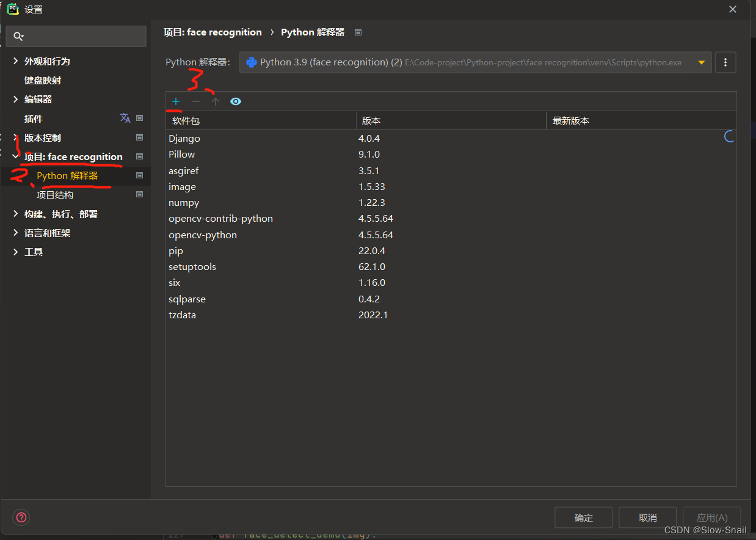Click the search magnifier icon
Viewport: 756px width, 540px height.
tap(18, 37)
